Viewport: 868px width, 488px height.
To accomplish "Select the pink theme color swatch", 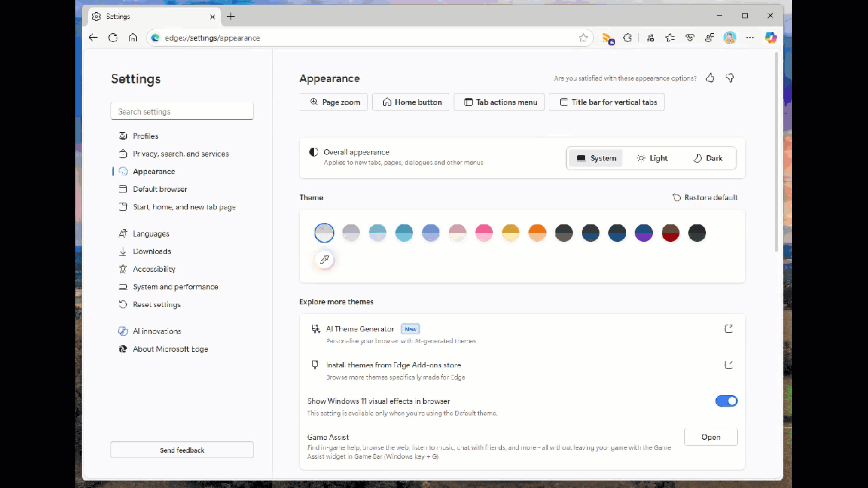I will [484, 232].
